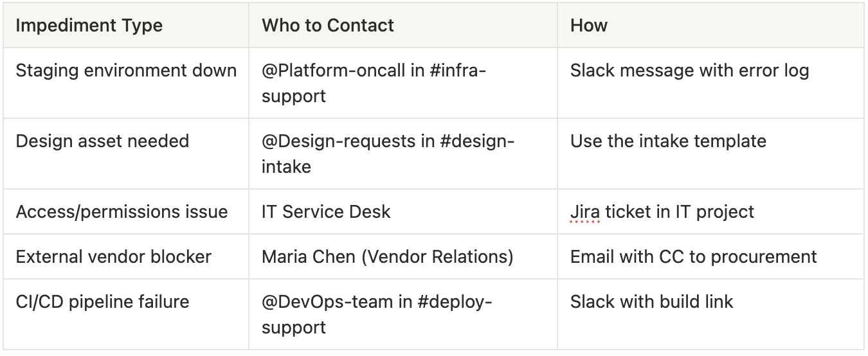The height and width of the screenshot is (356, 868).
Task: Select the @Design-requests in #design-intake cell
Action: point(403,154)
